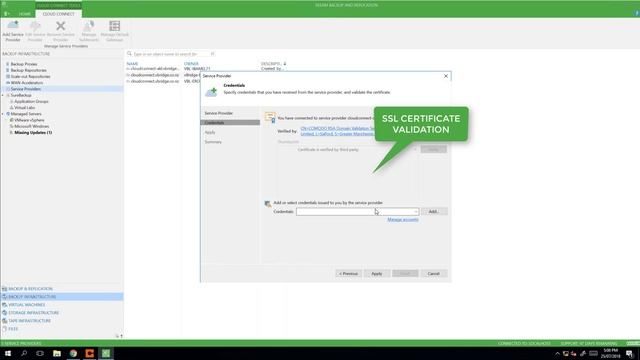
Task: Click the magnifier icon in search box
Action: click(129, 54)
